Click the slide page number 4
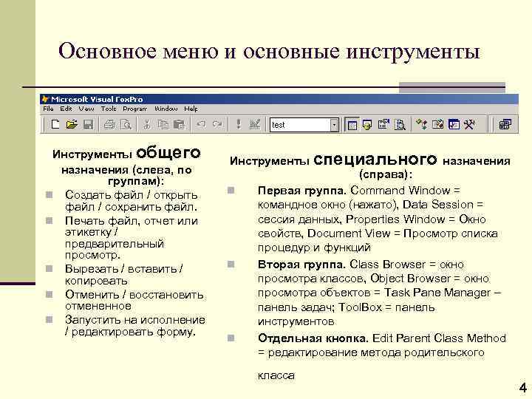532x399 pixels. (523, 387)
